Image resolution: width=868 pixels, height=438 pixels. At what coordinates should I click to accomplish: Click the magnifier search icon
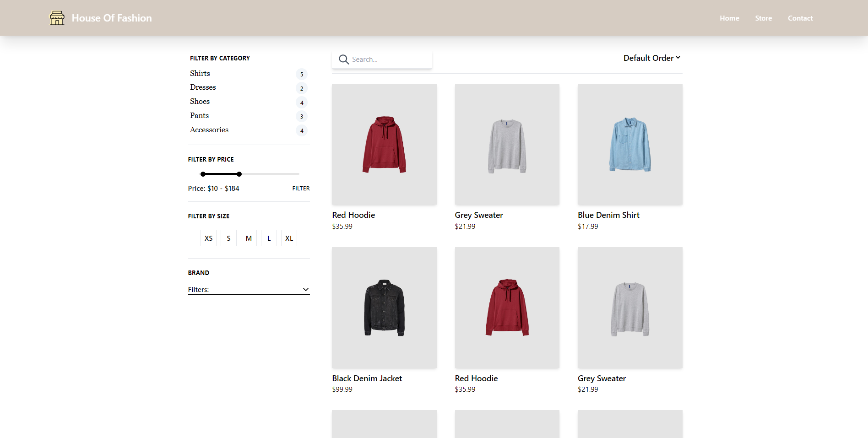[x=344, y=59]
